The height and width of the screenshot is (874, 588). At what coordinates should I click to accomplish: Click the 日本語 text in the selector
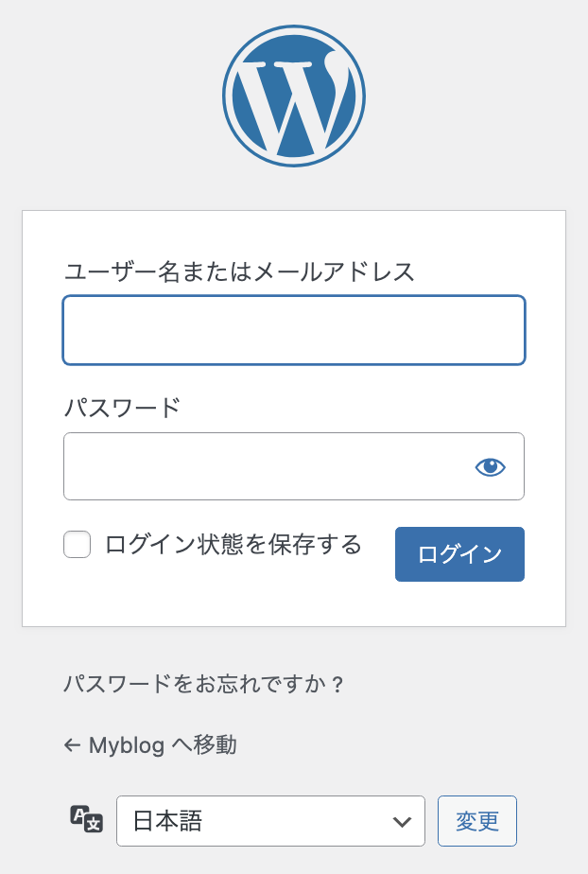point(168,821)
